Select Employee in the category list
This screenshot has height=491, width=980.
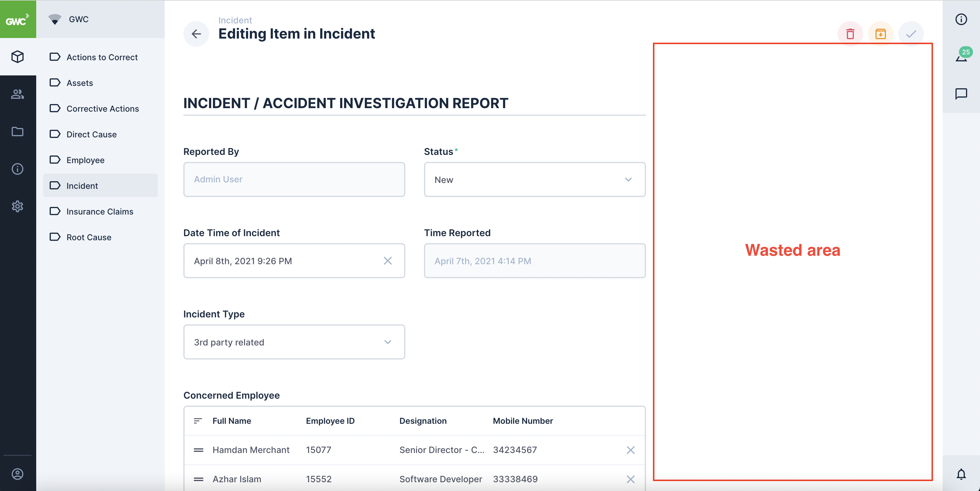pos(85,160)
